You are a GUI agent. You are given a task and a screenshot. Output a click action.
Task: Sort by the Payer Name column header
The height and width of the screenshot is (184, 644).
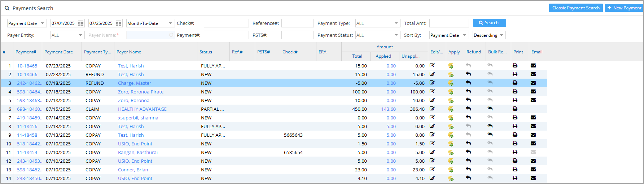(129, 52)
